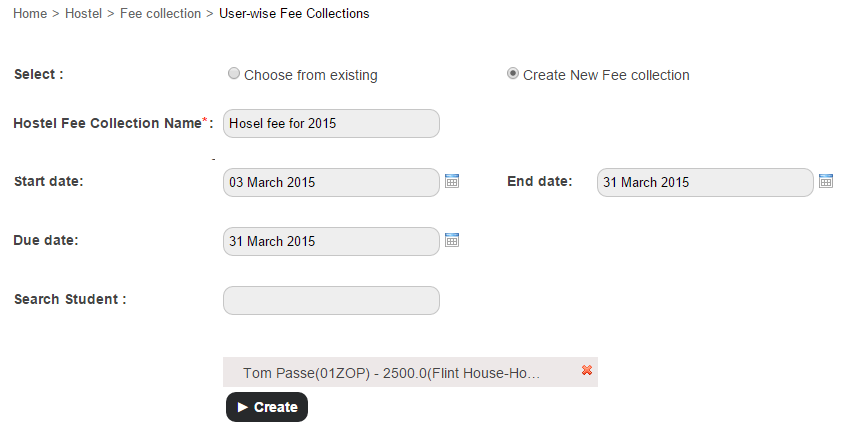
Task: Open the Start date calendar picker
Action: (x=451, y=182)
